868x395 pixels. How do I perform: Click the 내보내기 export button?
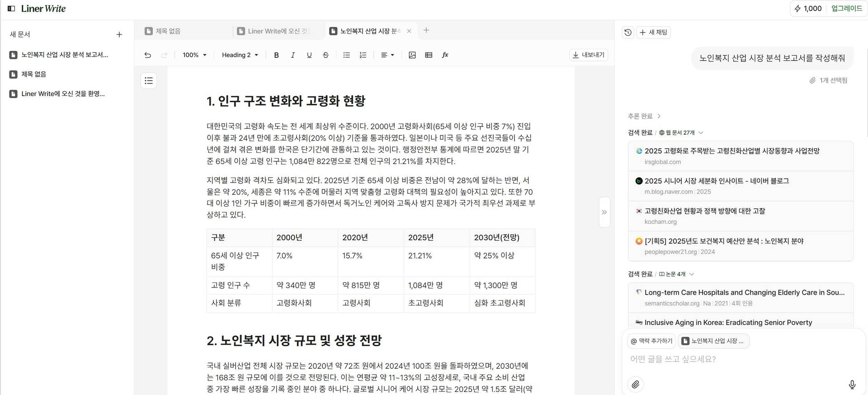coord(589,55)
